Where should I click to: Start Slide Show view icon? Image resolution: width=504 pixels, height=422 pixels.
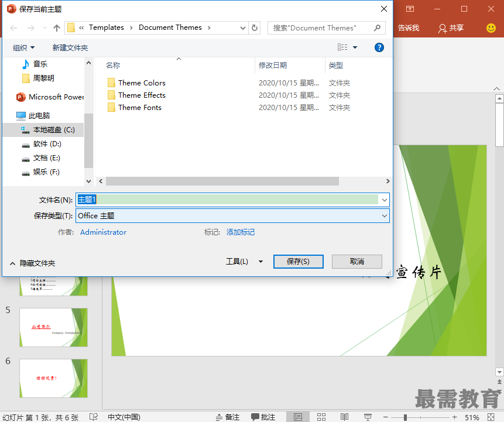coord(368,417)
